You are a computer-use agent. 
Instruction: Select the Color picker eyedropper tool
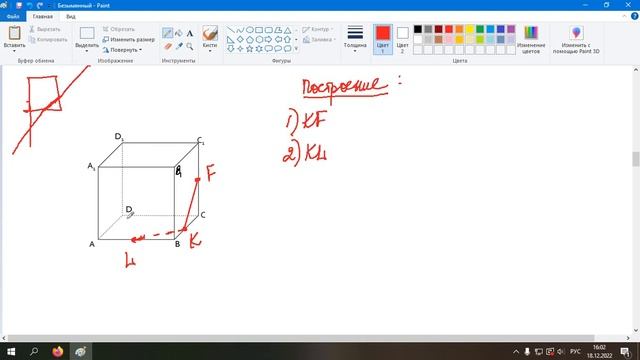(179, 46)
